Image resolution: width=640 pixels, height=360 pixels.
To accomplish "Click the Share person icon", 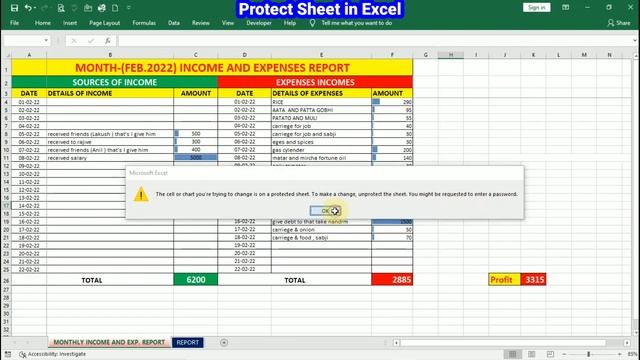I will point(611,23).
